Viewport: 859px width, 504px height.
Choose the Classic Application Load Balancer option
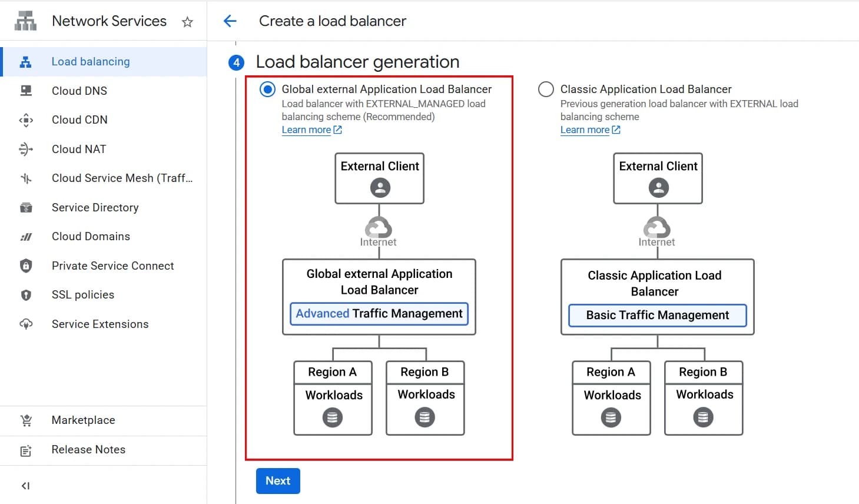(x=546, y=89)
